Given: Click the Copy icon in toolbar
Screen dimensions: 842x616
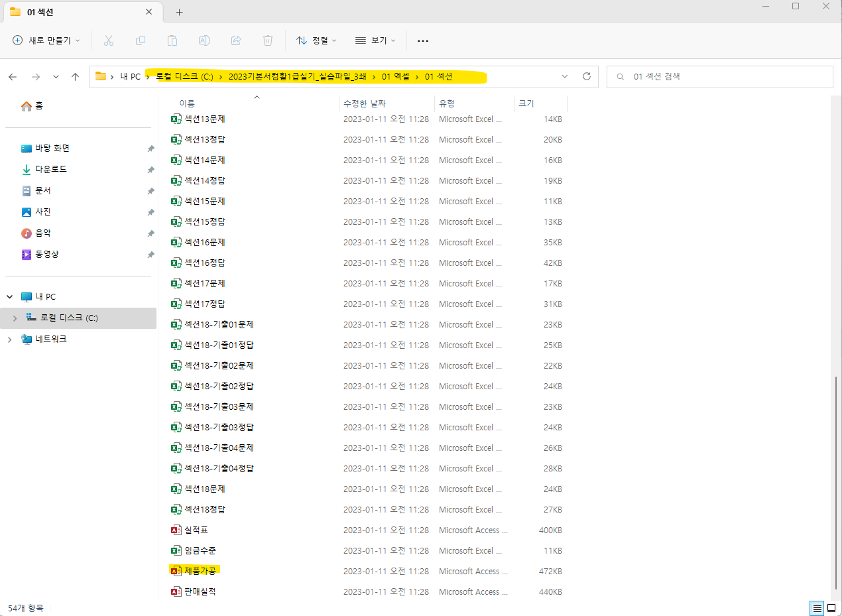Looking at the screenshot, I should click(x=141, y=40).
